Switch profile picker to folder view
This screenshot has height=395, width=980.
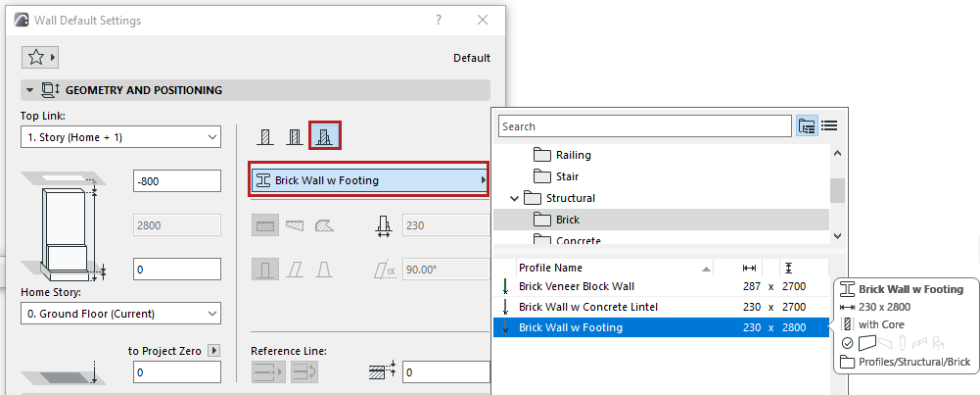point(808,125)
